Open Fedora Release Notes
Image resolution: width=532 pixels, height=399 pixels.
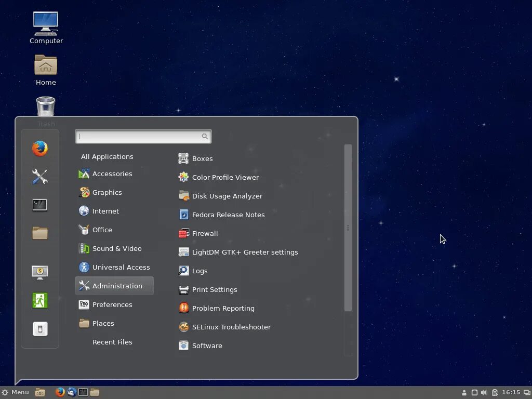[221, 215]
